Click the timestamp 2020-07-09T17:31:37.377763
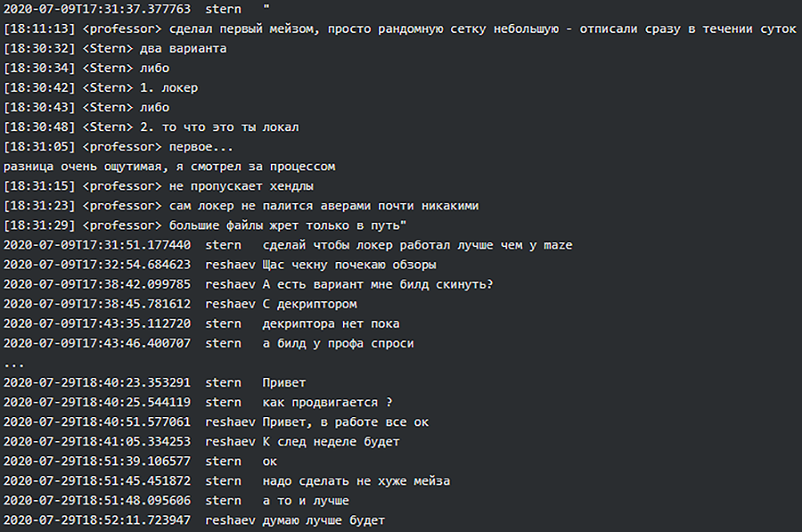This screenshot has width=802, height=532. (96, 10)
